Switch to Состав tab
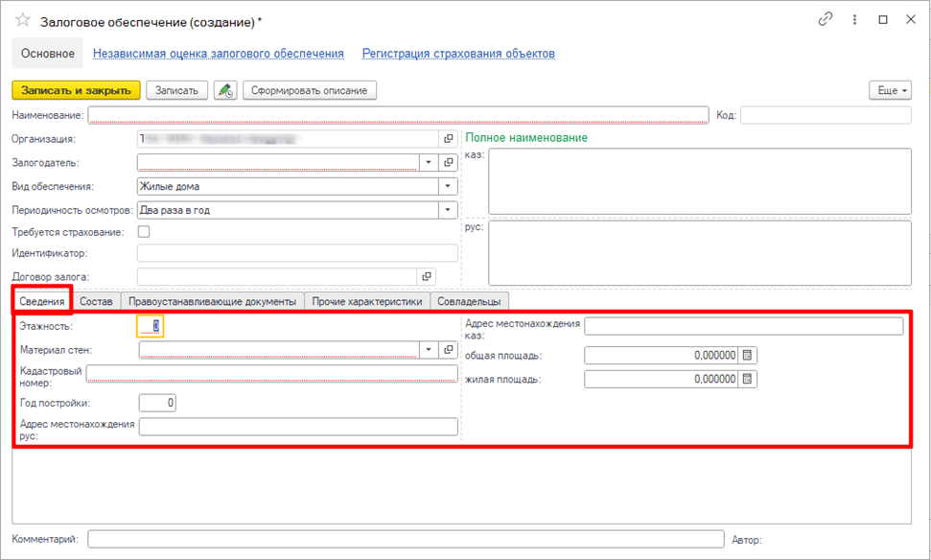This screenshot has width=931, height=560. click(96, 301)
